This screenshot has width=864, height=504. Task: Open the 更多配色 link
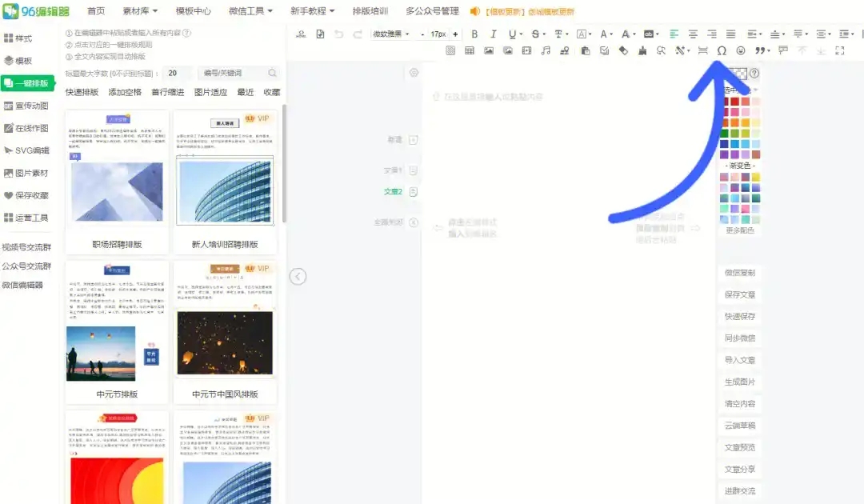pos(739,230)
